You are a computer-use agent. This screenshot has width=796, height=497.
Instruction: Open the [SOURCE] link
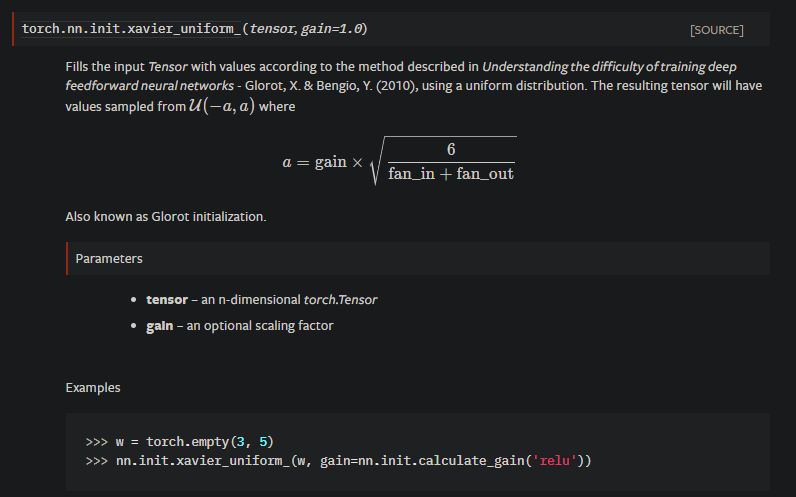(716, 30)
